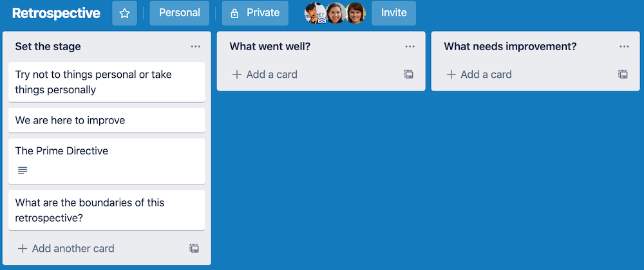This screenshot has width=644, height=270.
Task: Open the Personal workspace button
Action: [180, 13]
